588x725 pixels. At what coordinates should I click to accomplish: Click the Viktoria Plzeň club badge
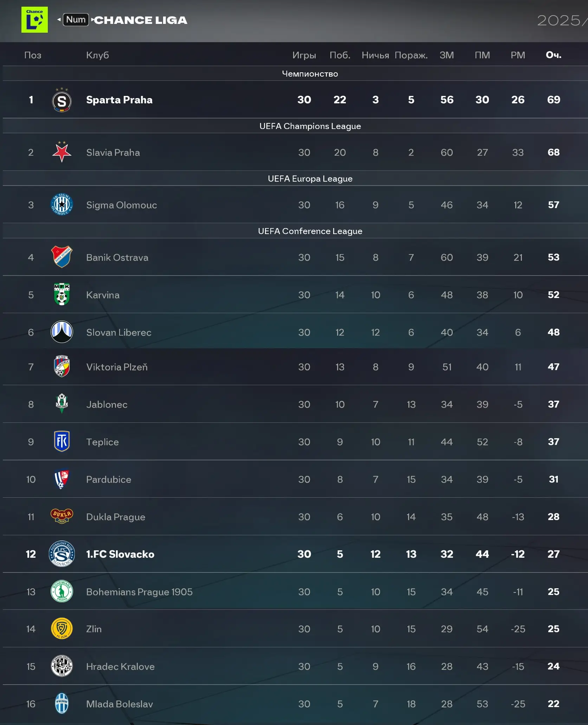[62, 367]
